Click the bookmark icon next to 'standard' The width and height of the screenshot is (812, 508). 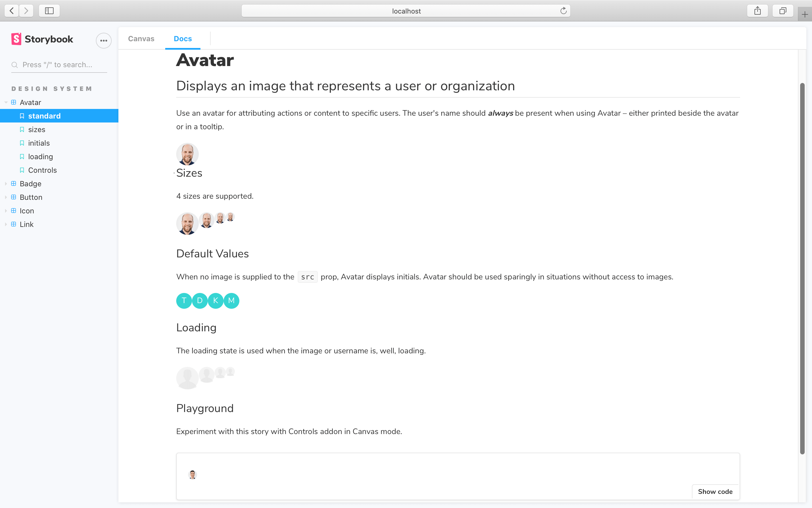[x=22, y=116]
